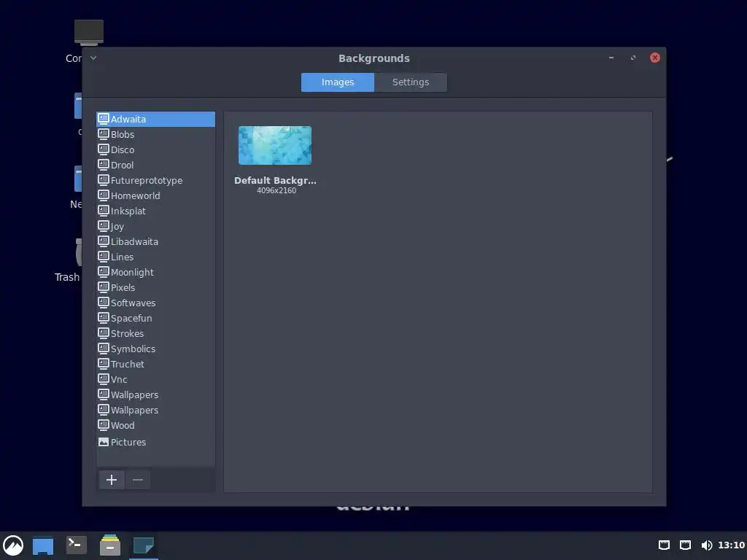The width and height of the screenshot is (747, 560).
Task: Click the Spacefun folder icon
Action: point(104,318)
